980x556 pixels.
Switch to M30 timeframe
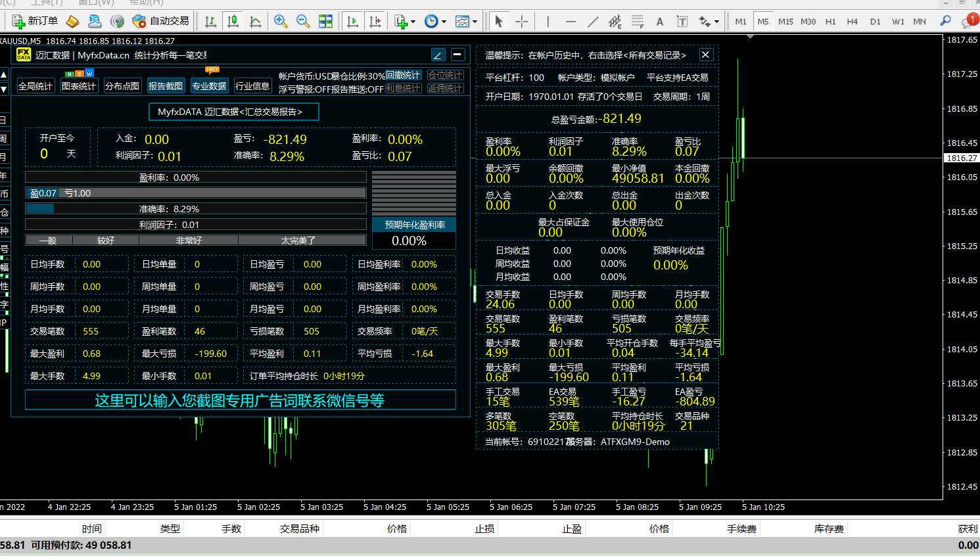(808, 22)
